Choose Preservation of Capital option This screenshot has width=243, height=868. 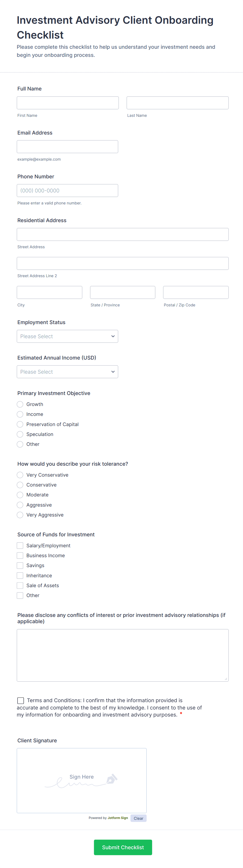[20, 424]
